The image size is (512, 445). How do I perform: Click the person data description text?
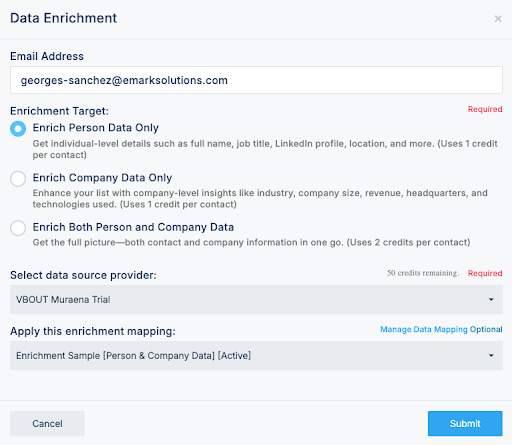point(265,149)
